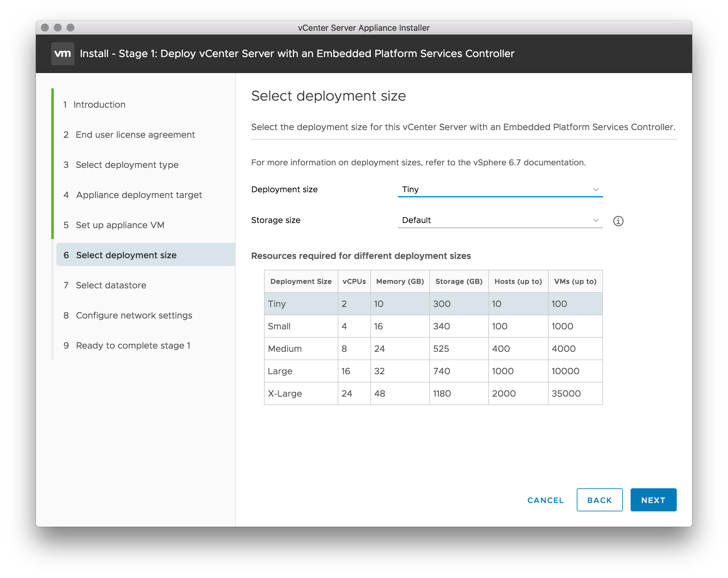Open the Deployment size dropdown
Viewport: 728px width, 578px height.
coord(500,189)
